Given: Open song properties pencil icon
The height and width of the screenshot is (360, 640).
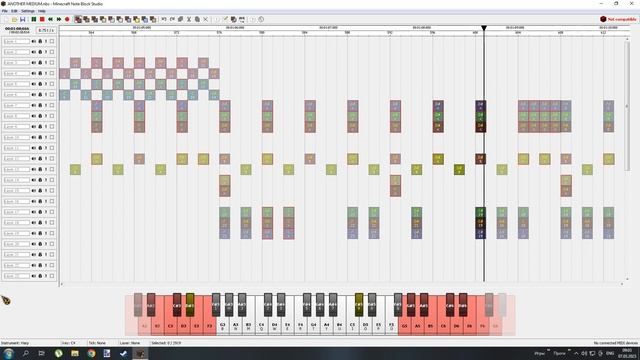Looking at the screenshot, I should click(x=225, y=19).
